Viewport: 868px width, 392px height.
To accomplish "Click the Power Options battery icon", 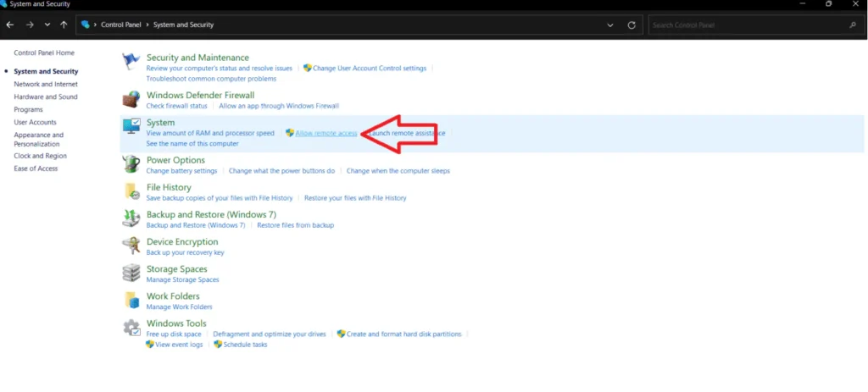I will [x=131, y=164].
